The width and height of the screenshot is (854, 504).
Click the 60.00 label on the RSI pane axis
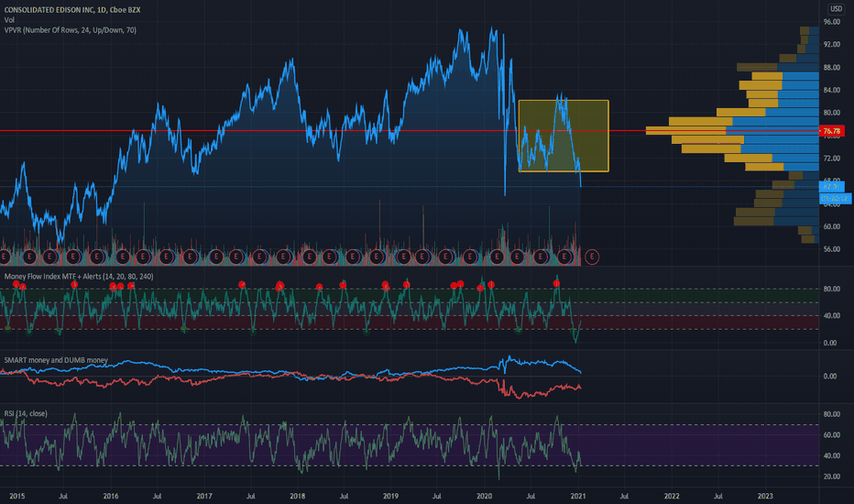[x=832, y=434]
